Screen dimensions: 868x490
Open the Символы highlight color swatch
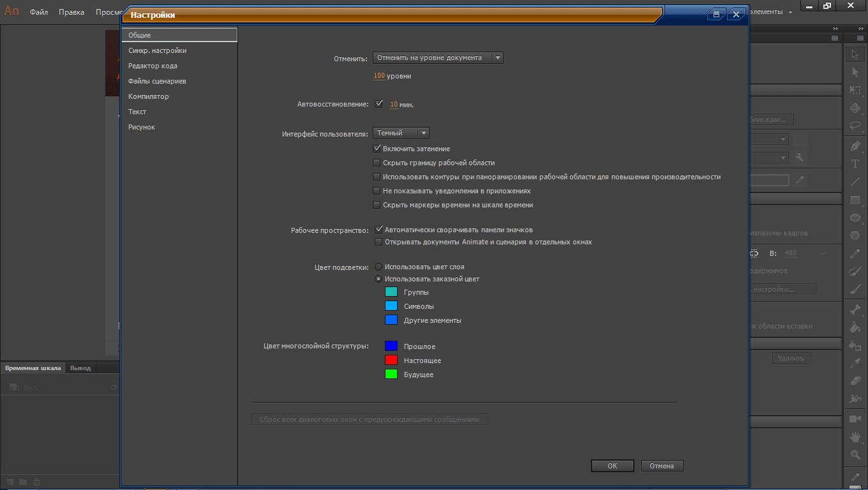click(391, 306)
